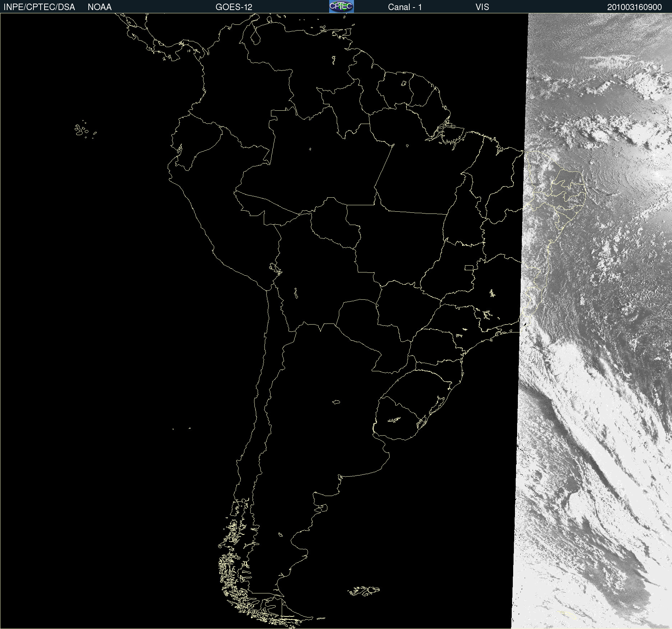The image size is (672, 629).
Task: Click the 201003160900 timestamp
Action: click(x=635, y=7)
